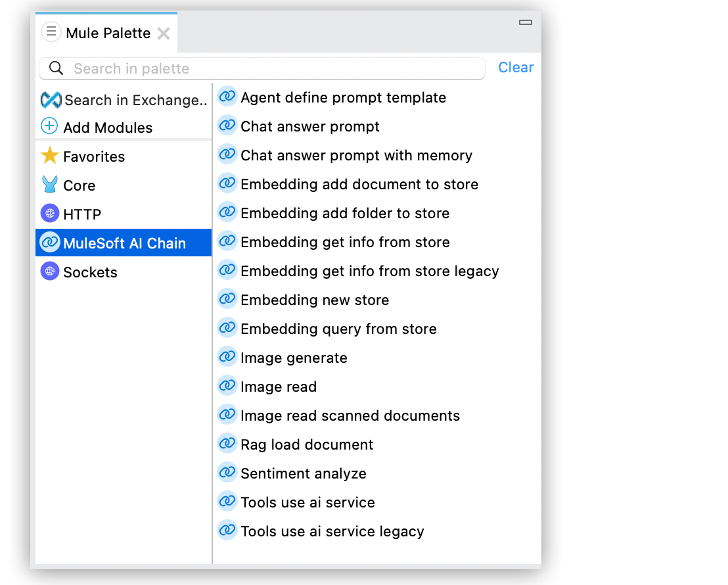The width and height of the screenshot is (728, 585).
Task: Select the Core module icon
Action: [49, 185]
